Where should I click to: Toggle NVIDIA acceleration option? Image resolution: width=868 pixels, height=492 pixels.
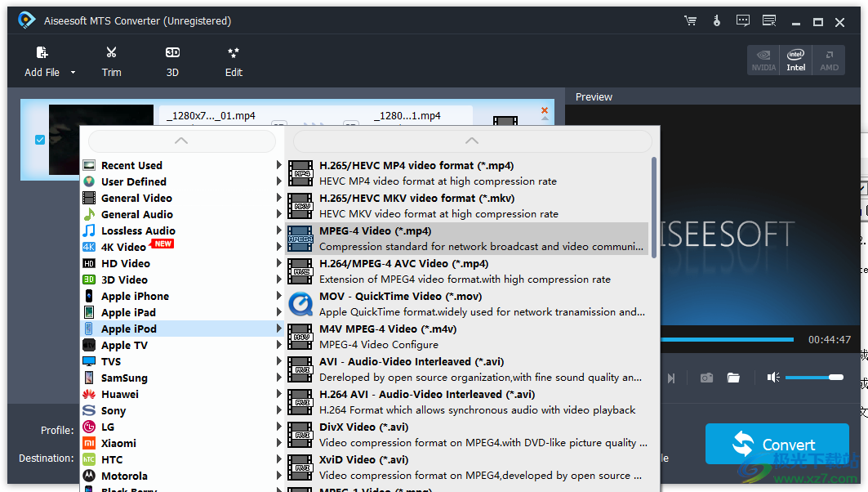click(763, 60)
